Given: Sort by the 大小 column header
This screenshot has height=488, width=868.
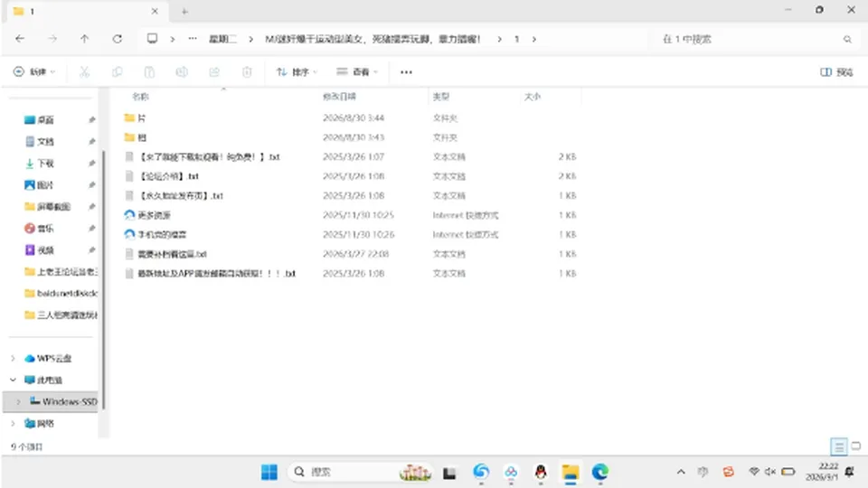Looking at the screenshot, I should coord(532,97).
